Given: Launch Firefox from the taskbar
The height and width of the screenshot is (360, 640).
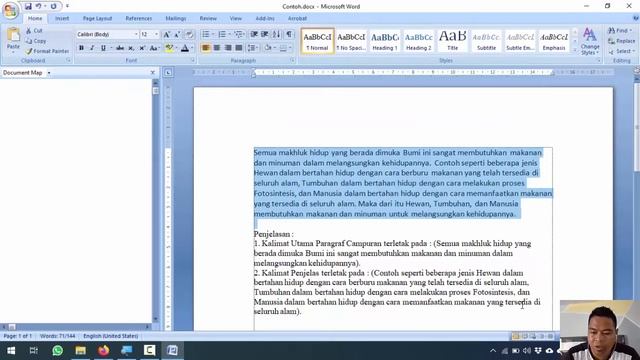Looking at the screenshot, I should [x=103, y=350].
